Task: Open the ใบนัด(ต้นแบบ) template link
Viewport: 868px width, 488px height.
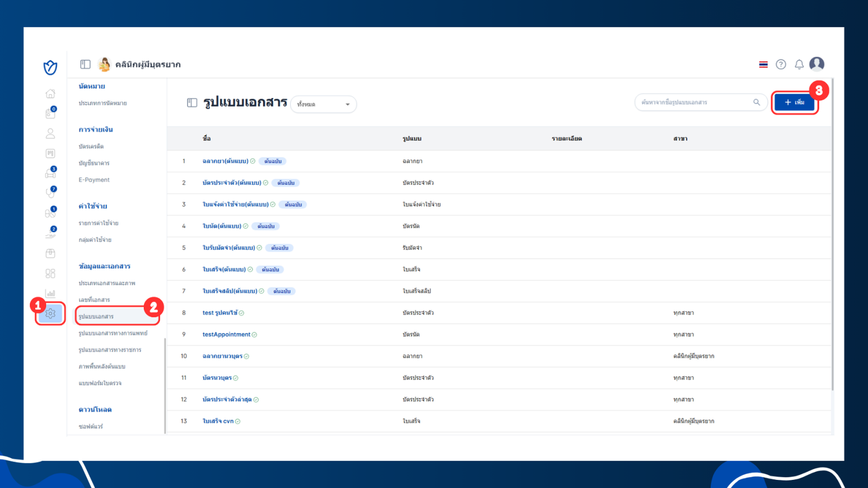Action: (222, 226)
